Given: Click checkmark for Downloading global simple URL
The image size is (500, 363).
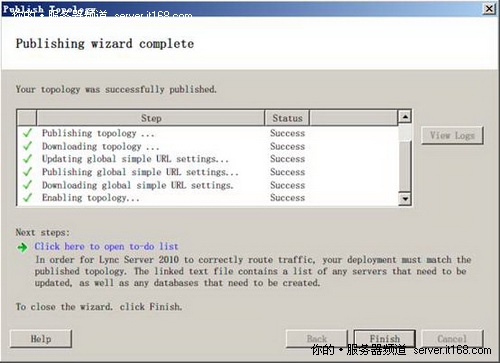Looking at the screenshot, I should click(x=27, y=185).
